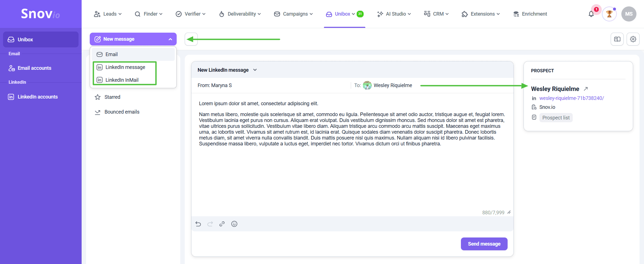Select LinkedIn InMail option
644x264 pixels.
point(122,80)
